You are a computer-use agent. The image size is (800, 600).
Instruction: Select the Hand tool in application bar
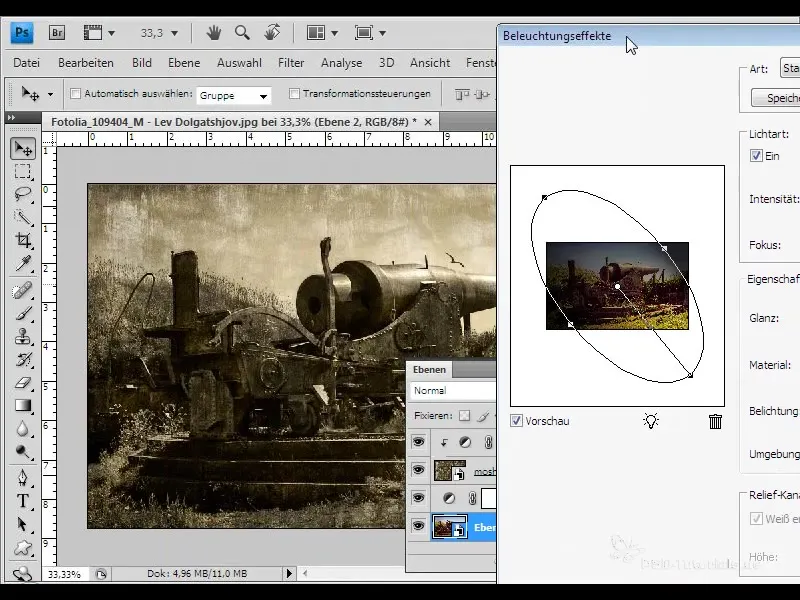click(214, 33)
